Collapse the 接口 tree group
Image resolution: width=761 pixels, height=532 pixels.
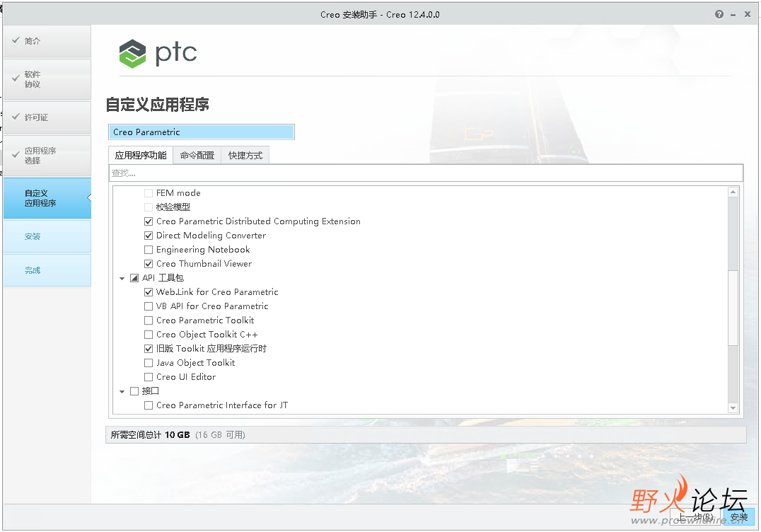tap(122, 392)
